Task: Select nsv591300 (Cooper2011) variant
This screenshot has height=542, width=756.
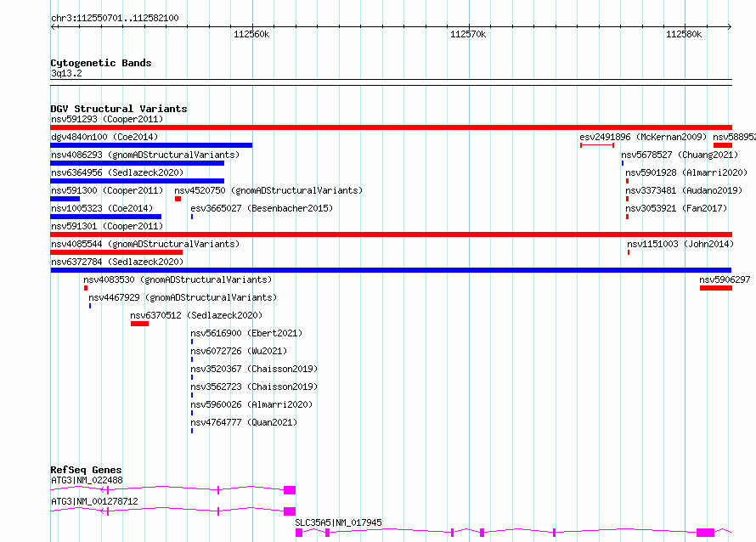Action: click(107, 190)
